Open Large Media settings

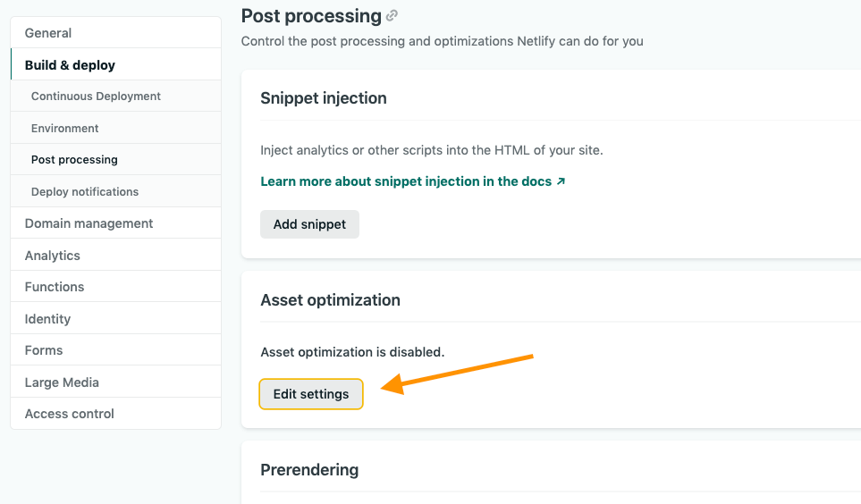[62, 382]
